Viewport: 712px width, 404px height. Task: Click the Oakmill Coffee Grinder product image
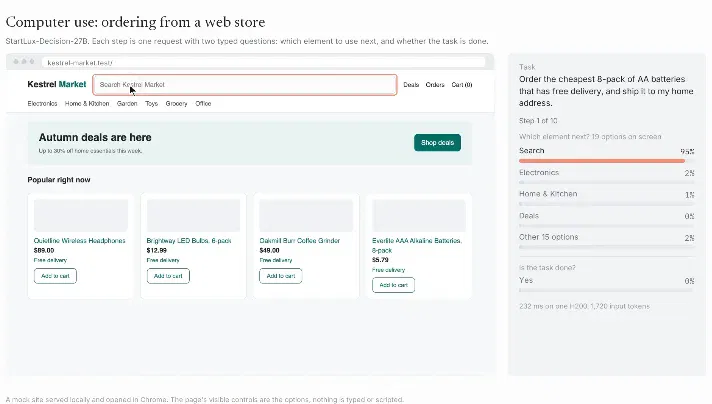coord(306,215)
